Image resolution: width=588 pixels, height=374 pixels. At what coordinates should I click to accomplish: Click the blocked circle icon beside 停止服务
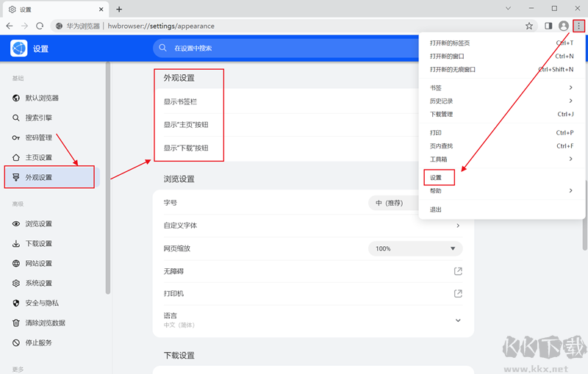pyautogui.click(x=15, y=342)
